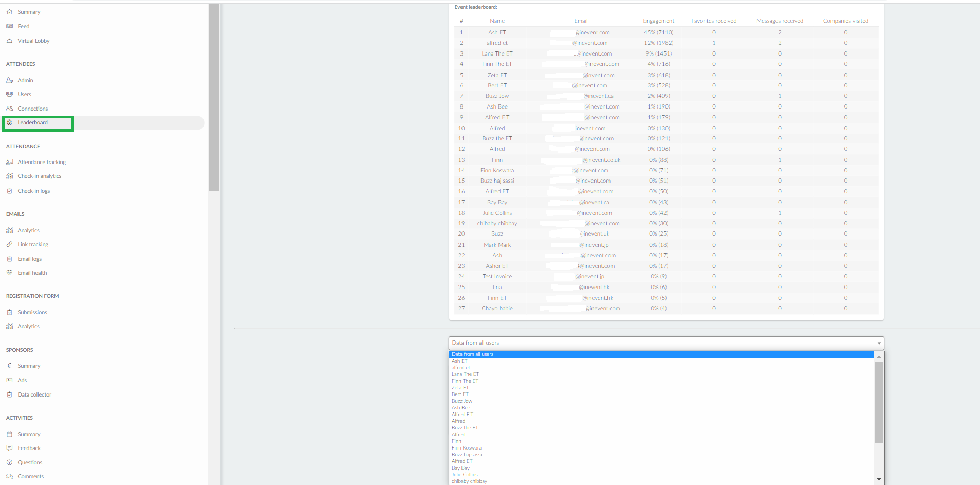The width and height of the screenshot is (980, 485).
Task: Open the Connections page
Action: [x=32, y=109]
